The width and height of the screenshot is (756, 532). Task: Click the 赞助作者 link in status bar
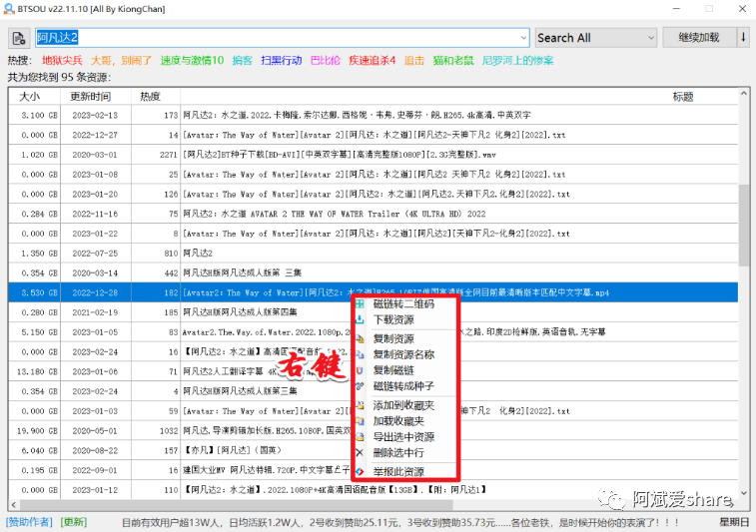[x=29, y=522]
